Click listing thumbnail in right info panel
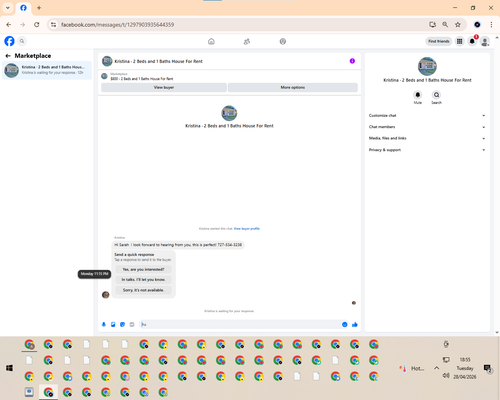Viewport: 500px width, 400px height. (x=427, y=66)
